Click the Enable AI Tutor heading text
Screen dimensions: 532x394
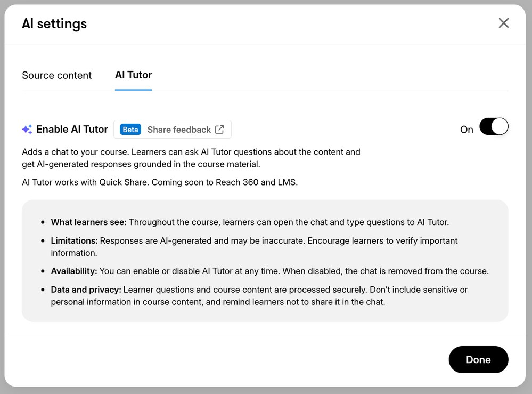(x=72, y=130)
